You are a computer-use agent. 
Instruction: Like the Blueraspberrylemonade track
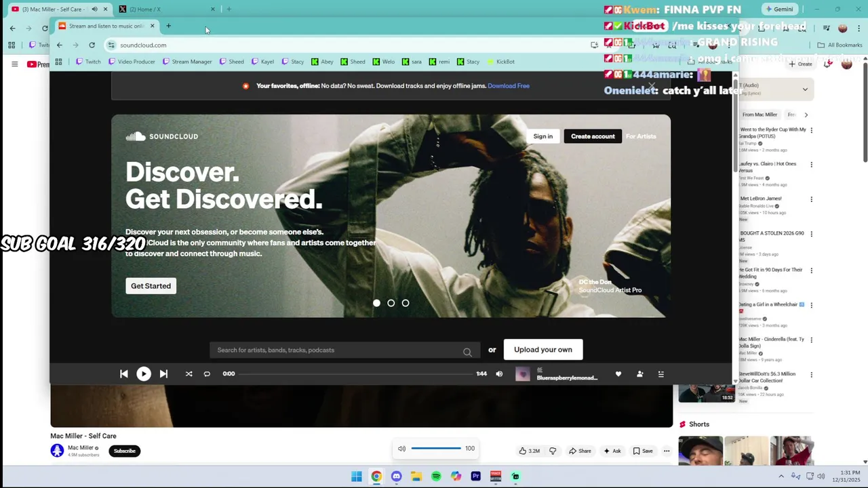click(x=618, y=373)
